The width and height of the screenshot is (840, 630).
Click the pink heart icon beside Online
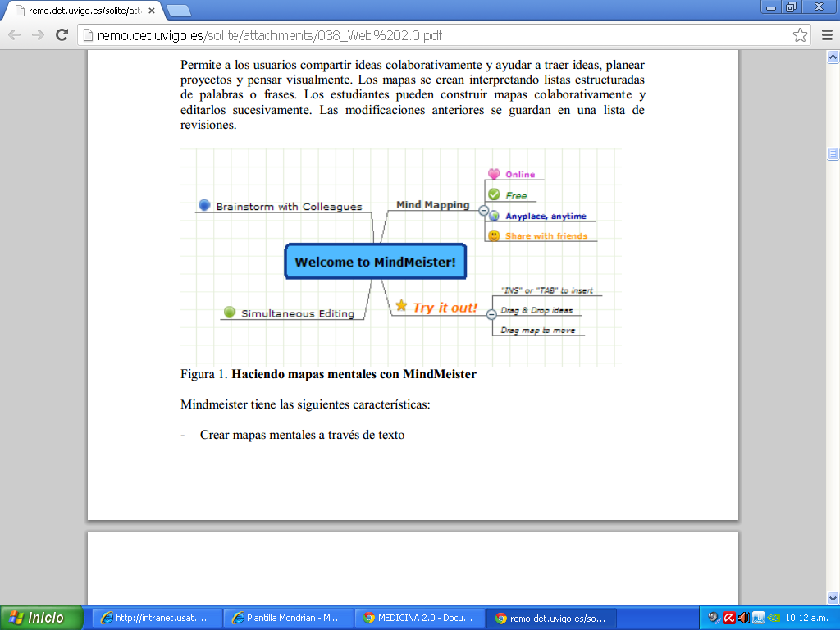494,174
